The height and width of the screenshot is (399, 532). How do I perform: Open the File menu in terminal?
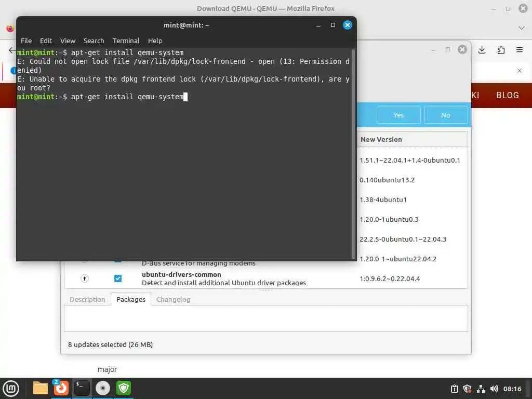[26, 41]
